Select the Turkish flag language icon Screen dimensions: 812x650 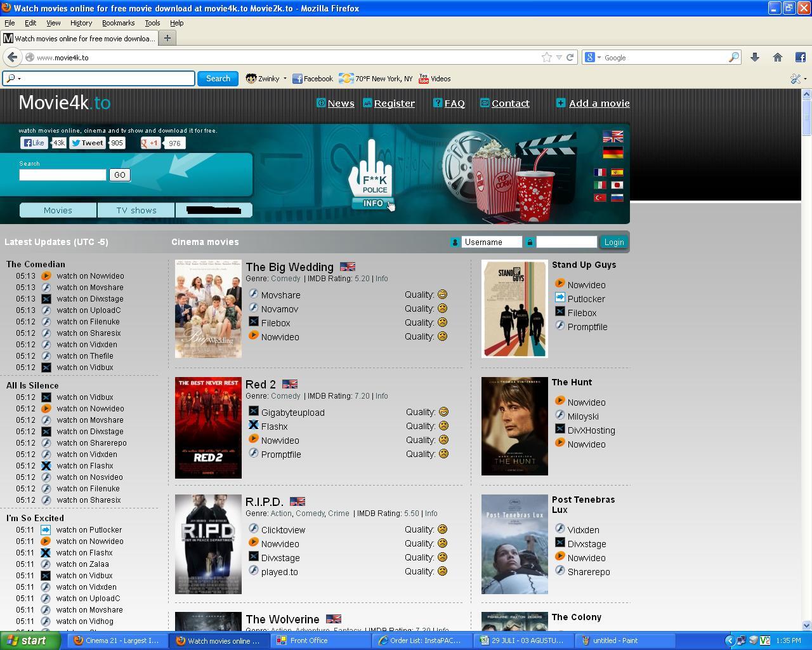[x=599, y=197]
